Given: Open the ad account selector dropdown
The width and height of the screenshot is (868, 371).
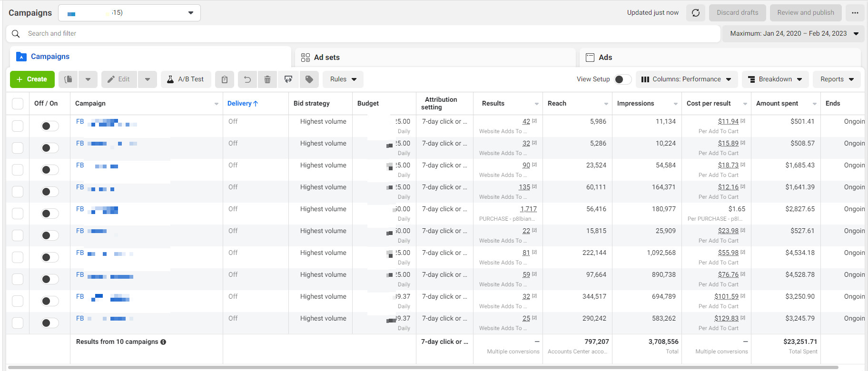Looking at the screenshot, I should click(x=129, y=13).
